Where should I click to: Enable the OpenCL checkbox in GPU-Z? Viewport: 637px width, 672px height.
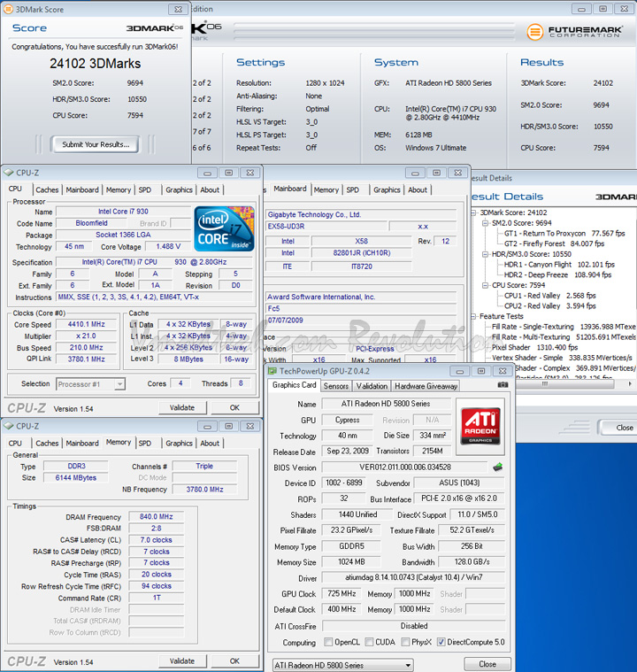click(328, 642)
